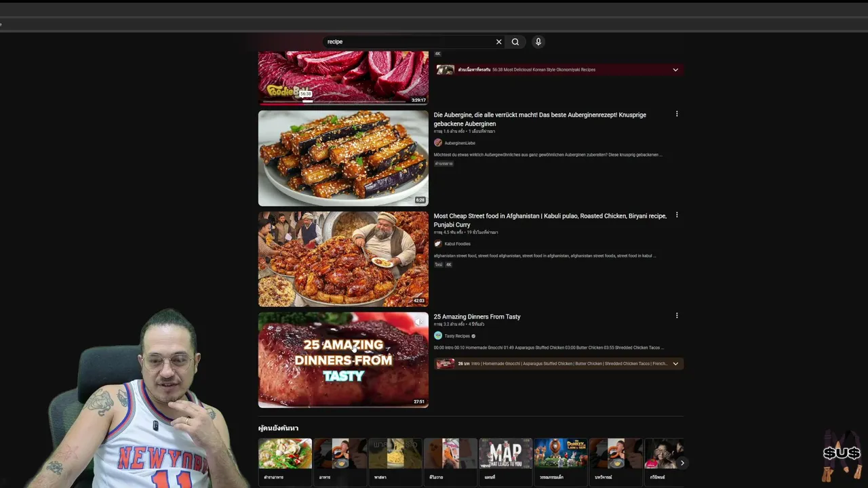This screenshot has width=868, height=488.
Task: Expand the 25 Amazing Dinners chapters bar
Action: (x=675, y=364)
